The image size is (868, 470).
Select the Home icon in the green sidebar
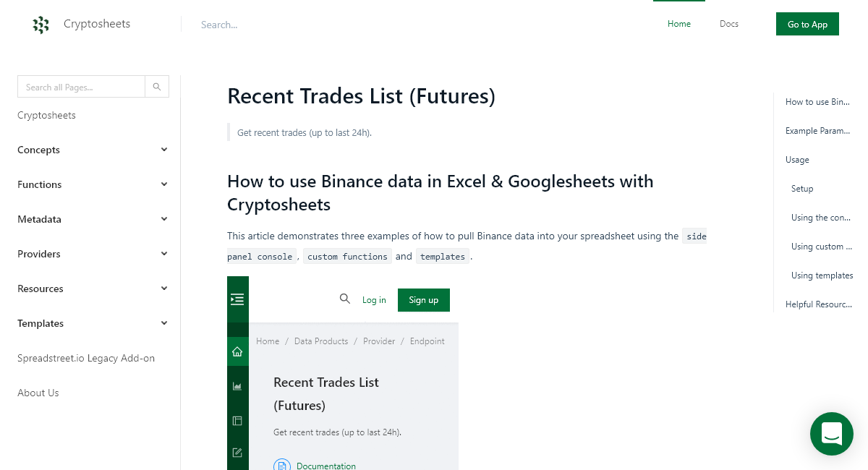237,351
